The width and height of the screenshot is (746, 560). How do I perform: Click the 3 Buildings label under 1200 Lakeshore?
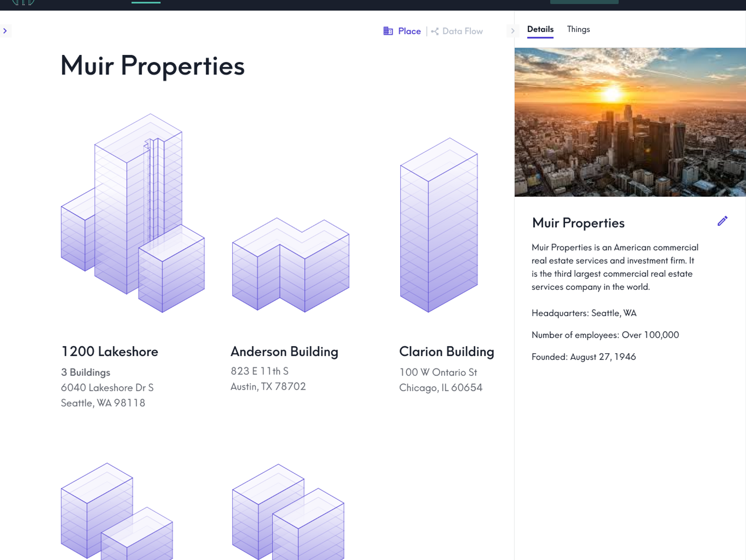click(x=85, y=372)
